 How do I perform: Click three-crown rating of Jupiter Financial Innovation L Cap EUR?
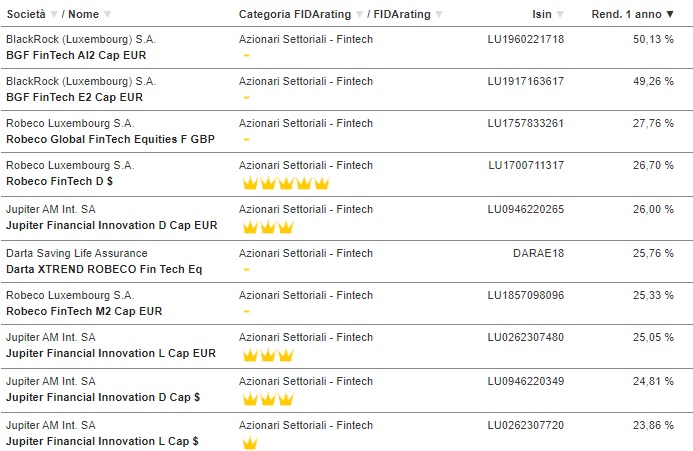[268, 355]
